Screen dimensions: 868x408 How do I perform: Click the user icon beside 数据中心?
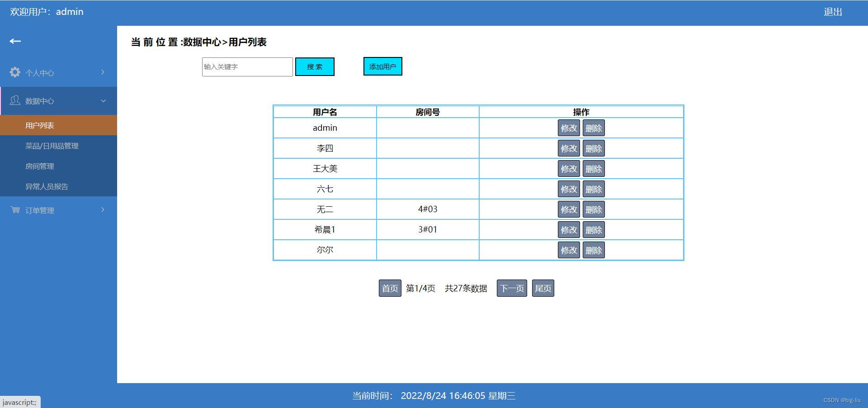coord(15,100)
